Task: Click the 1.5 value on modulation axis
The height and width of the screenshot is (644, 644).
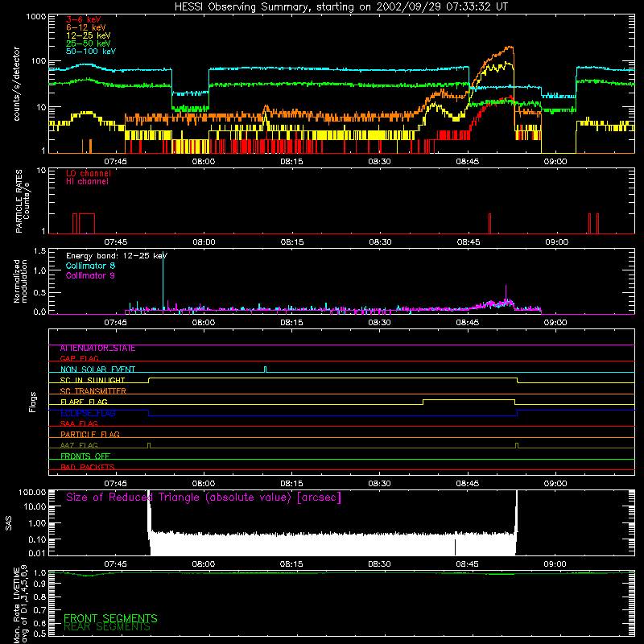Action: click(x=39, y=251)
